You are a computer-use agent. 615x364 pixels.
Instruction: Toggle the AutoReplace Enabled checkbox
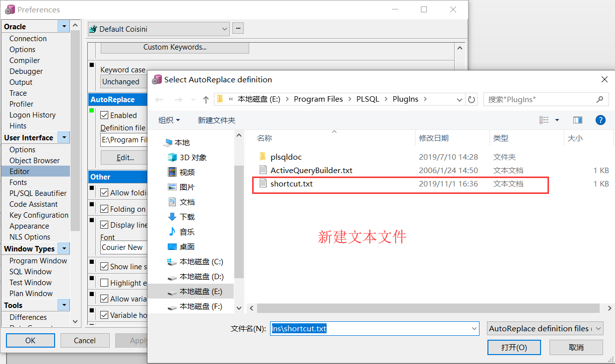[x=104, y=115]
